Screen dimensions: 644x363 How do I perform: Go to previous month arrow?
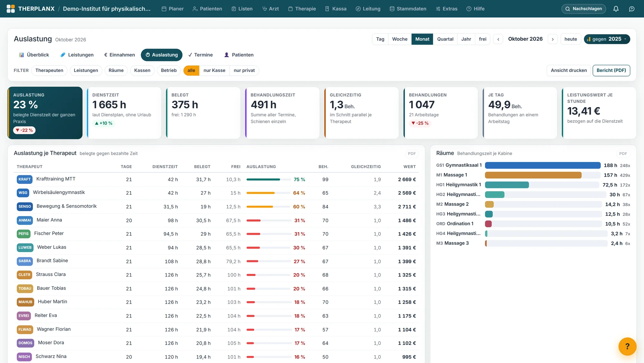498,39
